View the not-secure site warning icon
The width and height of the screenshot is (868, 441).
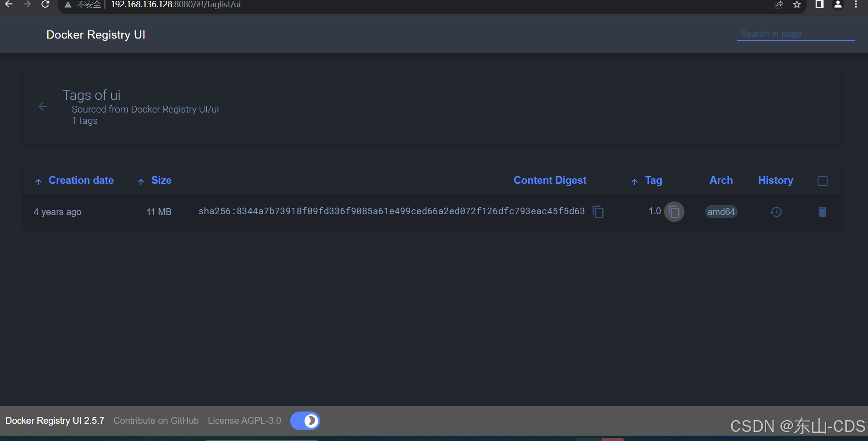point(68,5)
